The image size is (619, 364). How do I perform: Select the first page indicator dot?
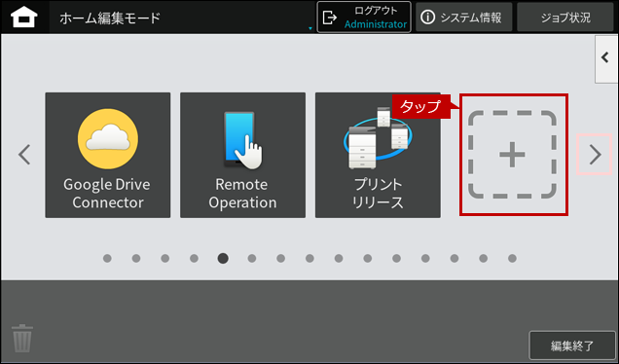click(x=107, y=258)
